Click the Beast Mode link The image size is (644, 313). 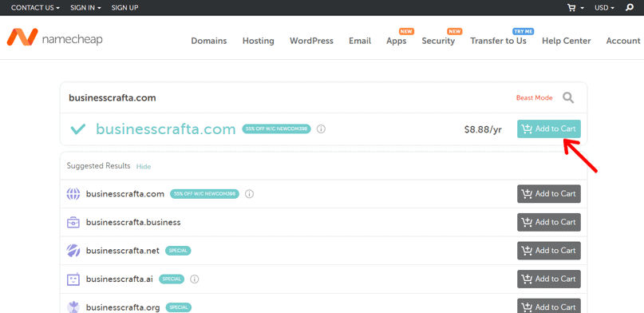(x=535, y=97)
